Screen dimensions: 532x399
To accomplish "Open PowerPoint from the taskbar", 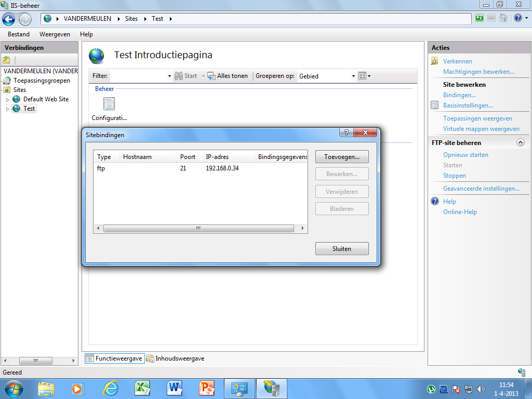I will point(206,389).
